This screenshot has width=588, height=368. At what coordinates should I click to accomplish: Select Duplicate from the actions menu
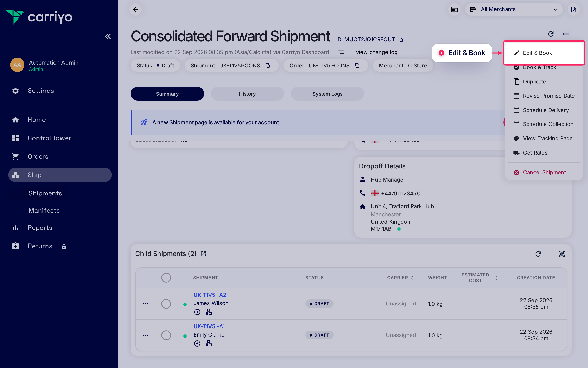pyautogui.click(x=544, y=82)
